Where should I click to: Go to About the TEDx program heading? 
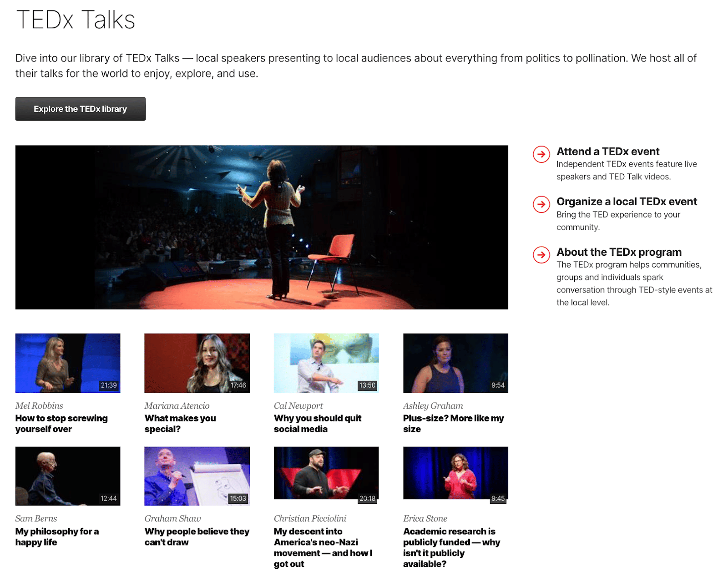point(618,252)
